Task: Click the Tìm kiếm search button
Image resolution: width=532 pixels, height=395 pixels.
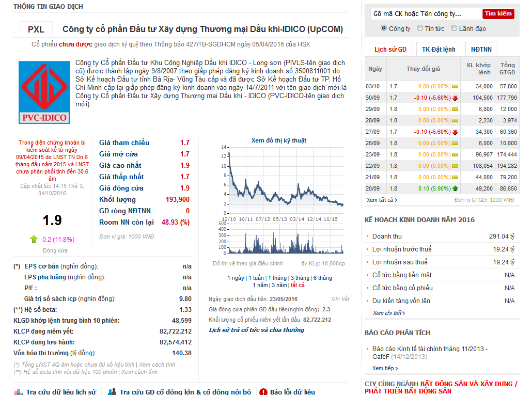Action: click(498, 13)
